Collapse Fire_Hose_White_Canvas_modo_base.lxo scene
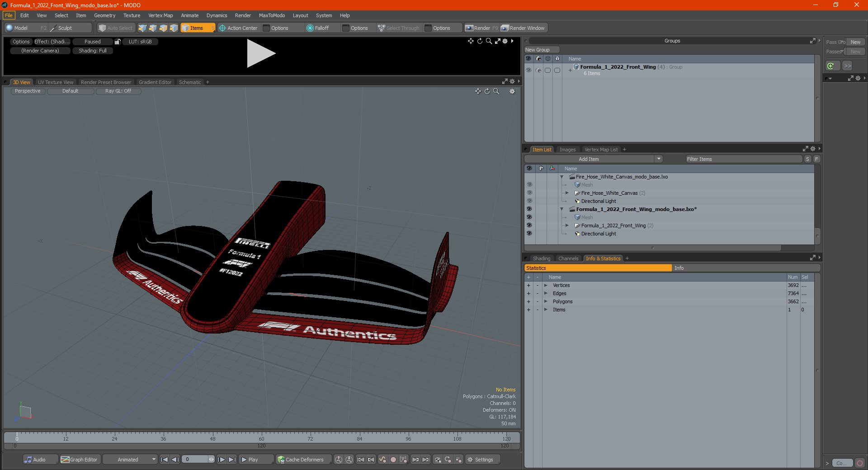Image resolution: width=868 pixels, height=470 pixels. [562, 177]
